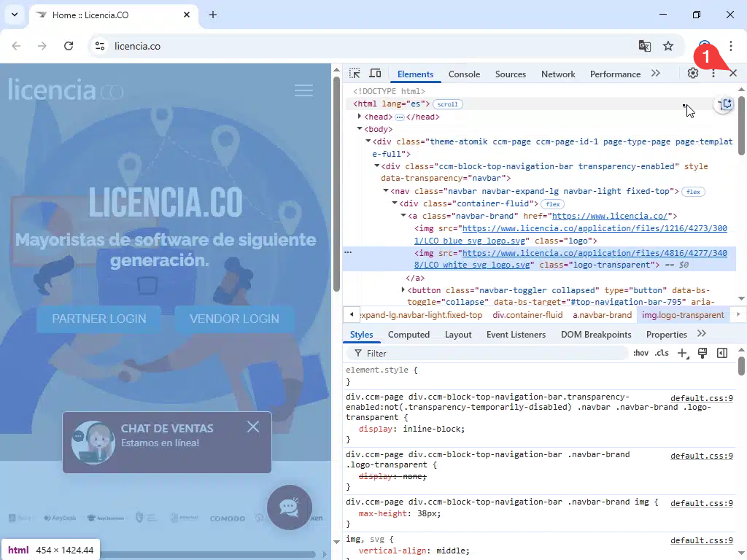Reload the page using the refresh icon
Screen dimensions: 747x560
[69, 46]
